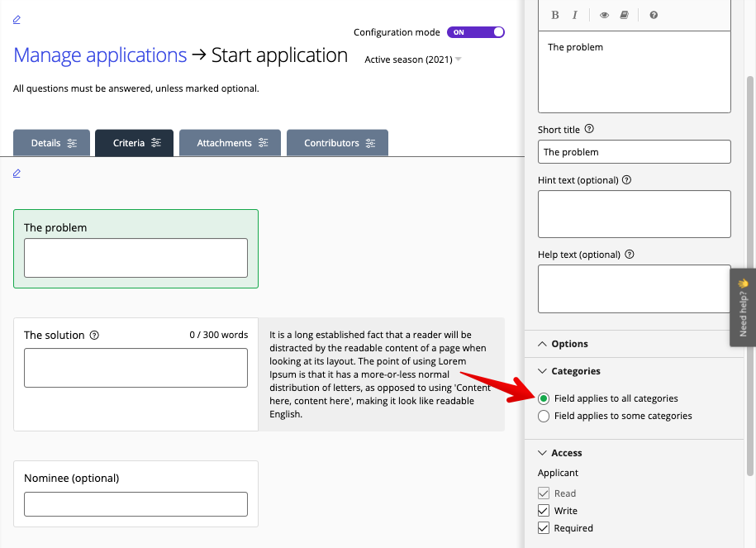Click the Hint text input box
The width and height of the screenshot is (756, 548).
[x=634, y=214]
